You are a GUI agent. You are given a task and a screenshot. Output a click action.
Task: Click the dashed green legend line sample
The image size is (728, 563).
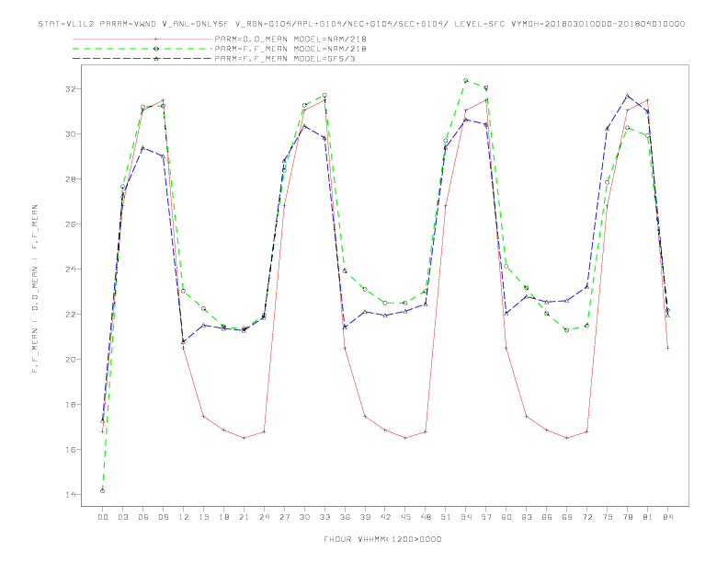click(x=142, y=49)
